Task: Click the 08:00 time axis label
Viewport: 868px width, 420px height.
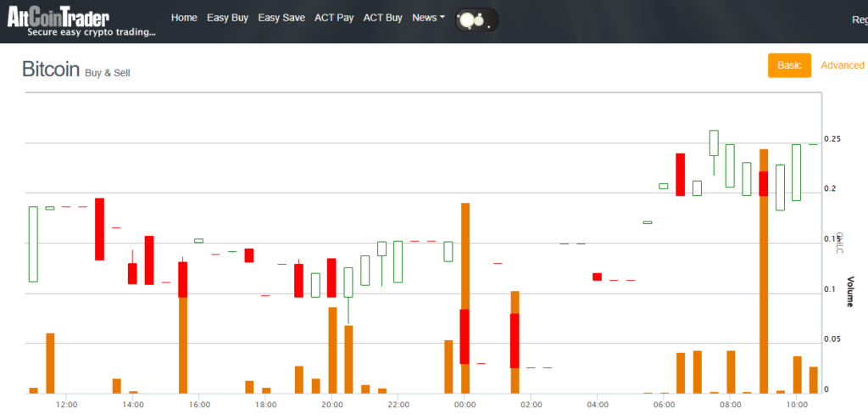Action: [x=730, y=405]
